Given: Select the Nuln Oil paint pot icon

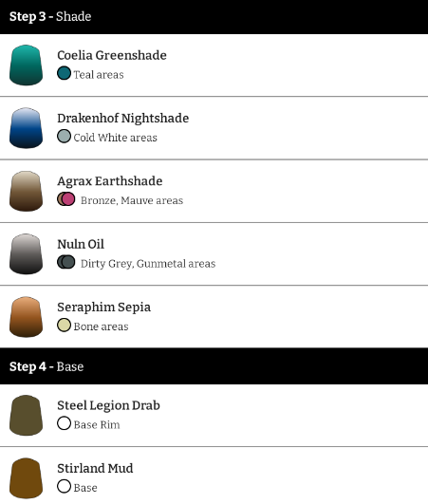Looking at the screenshot, I should (x=26, y=254).
